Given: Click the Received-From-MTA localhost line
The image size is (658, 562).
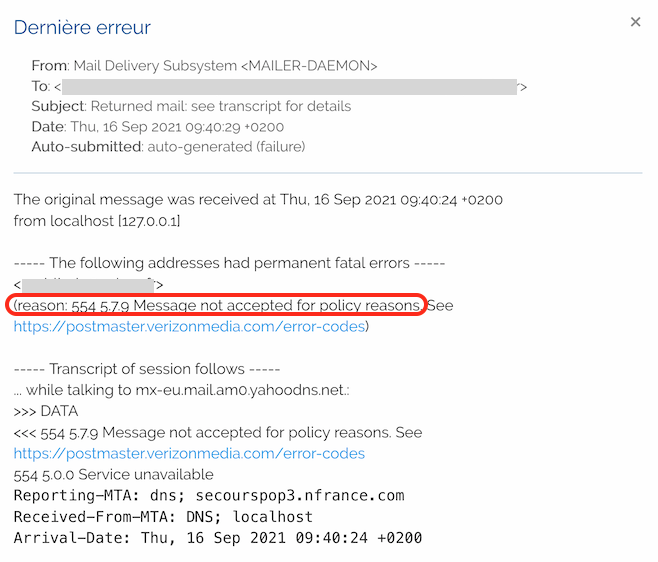Looking at the screenshot, I should tap(163, 517).
